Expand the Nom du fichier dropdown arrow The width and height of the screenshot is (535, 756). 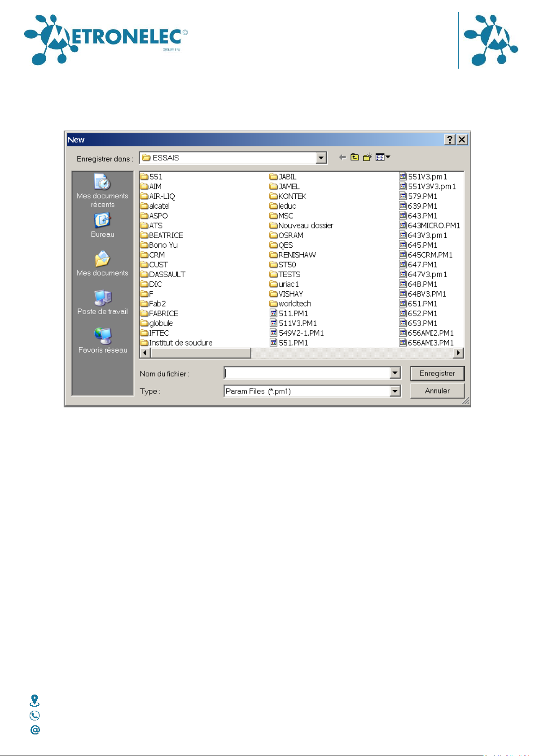click(395, 373)
